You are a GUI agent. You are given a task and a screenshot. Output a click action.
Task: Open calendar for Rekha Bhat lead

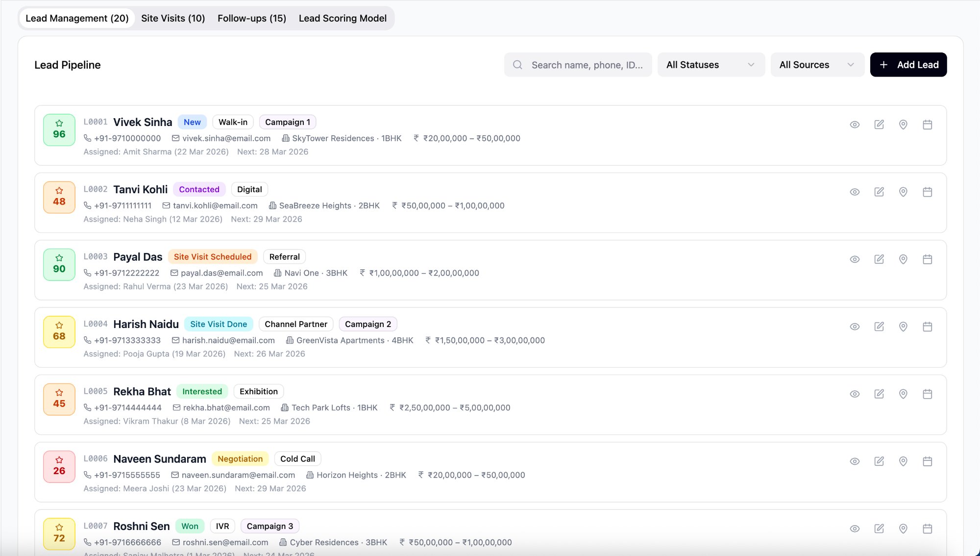point(927,394)
